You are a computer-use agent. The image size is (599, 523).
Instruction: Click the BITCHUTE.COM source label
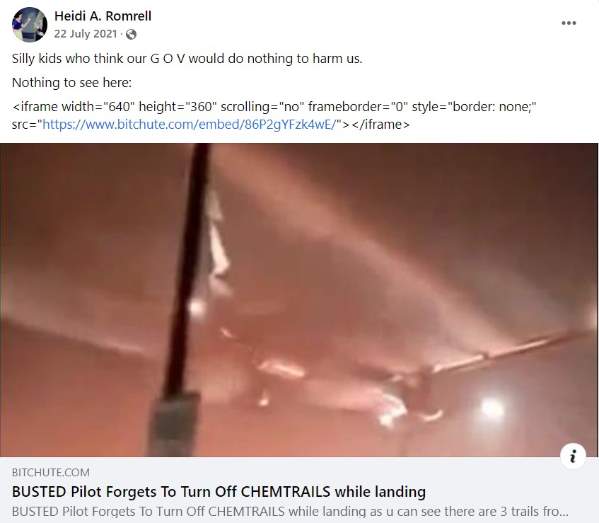tap(51, 473)
